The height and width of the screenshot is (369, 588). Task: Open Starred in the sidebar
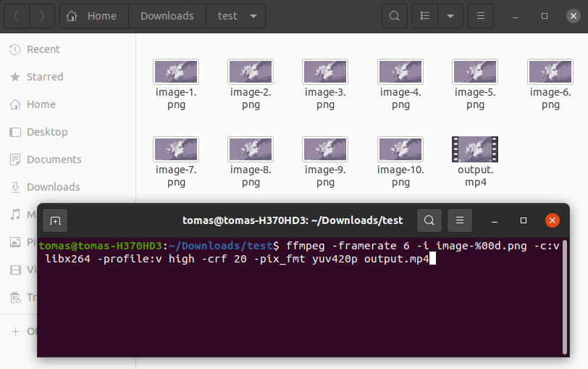(x=67, y=77)
